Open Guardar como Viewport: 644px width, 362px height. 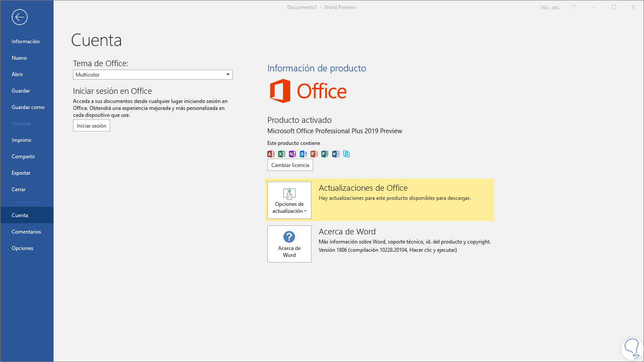28,107
